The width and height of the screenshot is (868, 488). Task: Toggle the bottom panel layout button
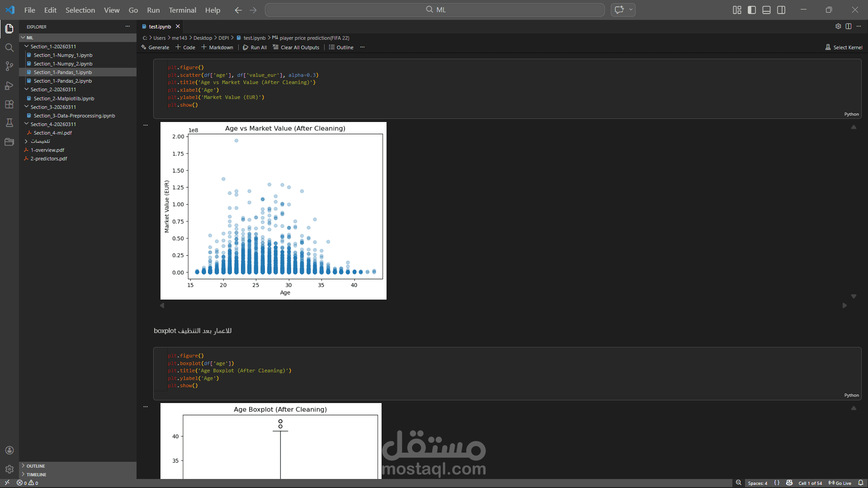[766, 10]
